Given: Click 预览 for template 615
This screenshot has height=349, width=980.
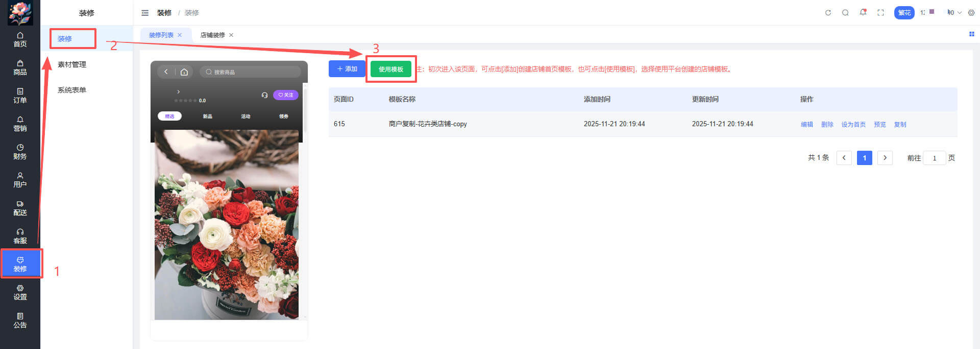Looking at the screenshot, I should [880, 125].
